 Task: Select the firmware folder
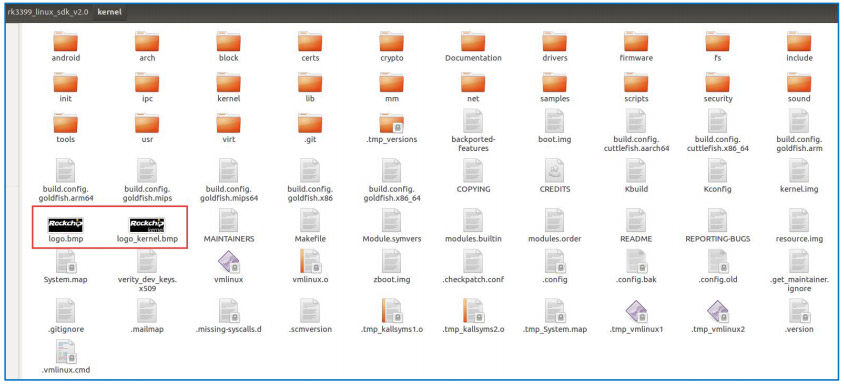[x=636, y=41]
